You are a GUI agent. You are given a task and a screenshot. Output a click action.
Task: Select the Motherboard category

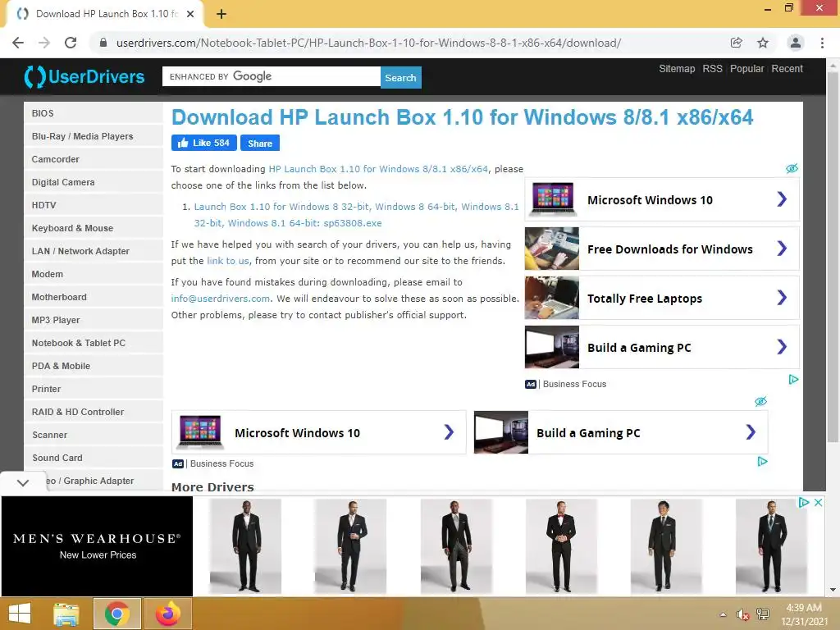pos(94,297)
